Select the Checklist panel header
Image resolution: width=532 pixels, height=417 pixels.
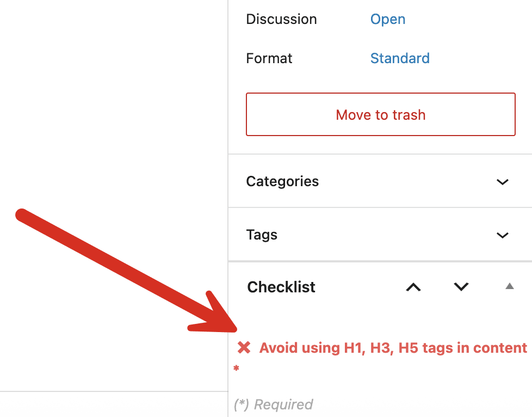tap(281, 287)
